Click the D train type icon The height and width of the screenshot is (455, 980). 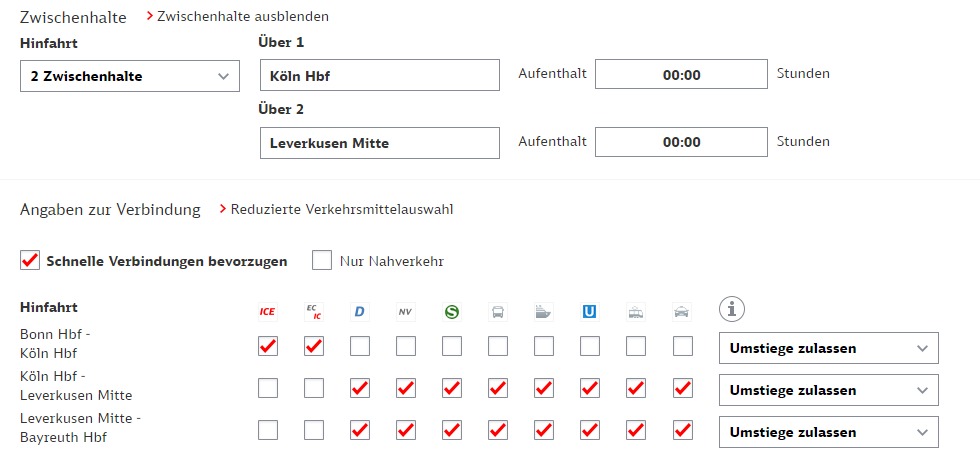359,311
